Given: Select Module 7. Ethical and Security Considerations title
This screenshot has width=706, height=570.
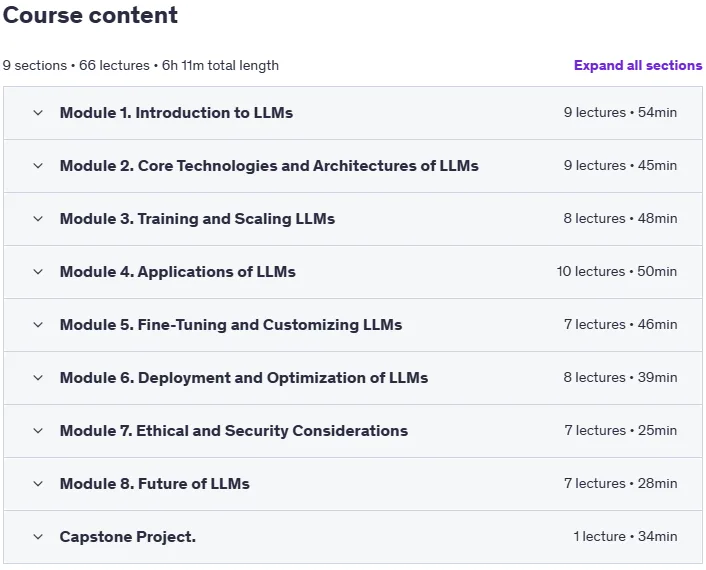Looking at the screenshot, I should [234, 431].
